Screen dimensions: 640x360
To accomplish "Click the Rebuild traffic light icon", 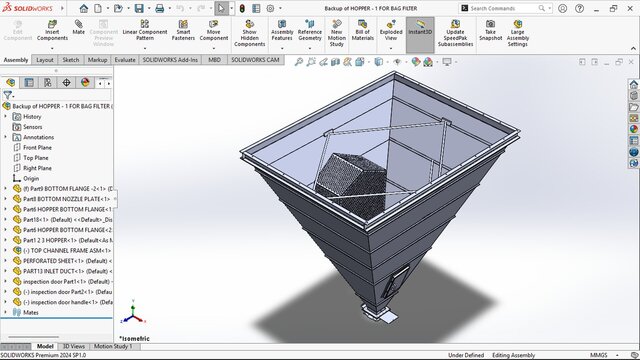I will pyautogui.click(x=242, y=8).
